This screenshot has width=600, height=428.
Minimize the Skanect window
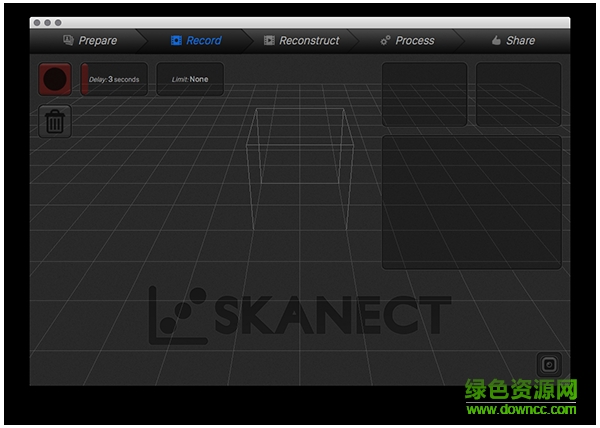47,23
